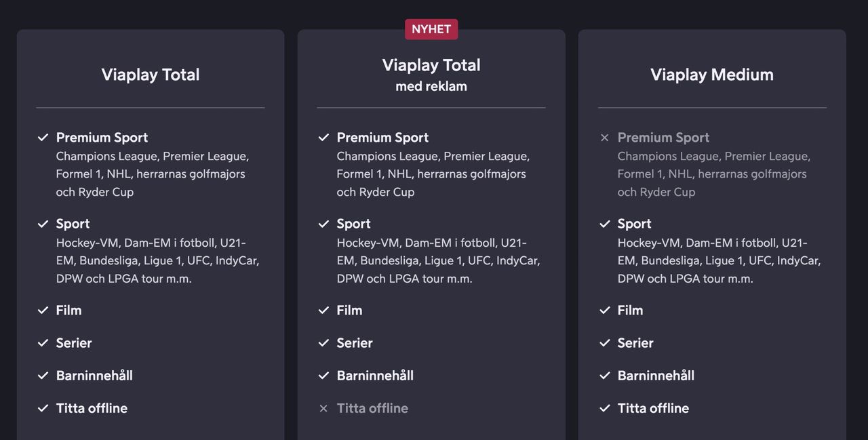This screenshot has width=868, height=440.
Task: Click the Serier label in Viaplay Total
Action: [74, 343]
